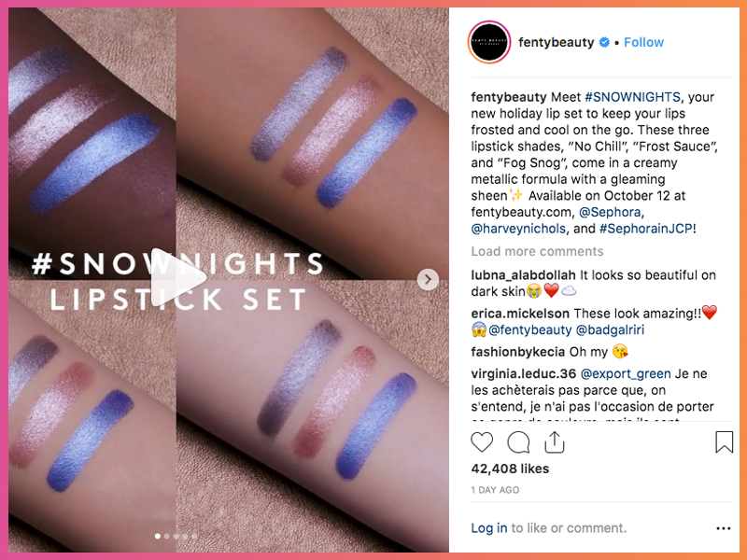Open the comment speech bubble icon

point(518,441)
